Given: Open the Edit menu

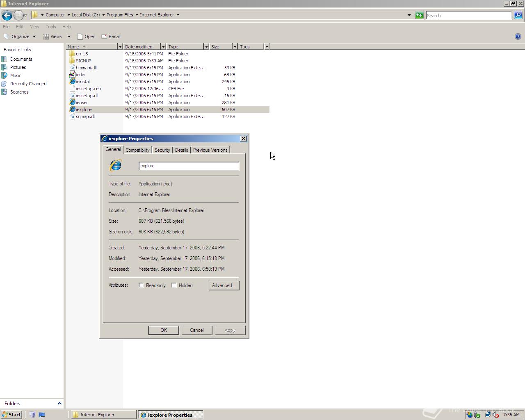Looking at the screenshot, I should coord(20,27).
